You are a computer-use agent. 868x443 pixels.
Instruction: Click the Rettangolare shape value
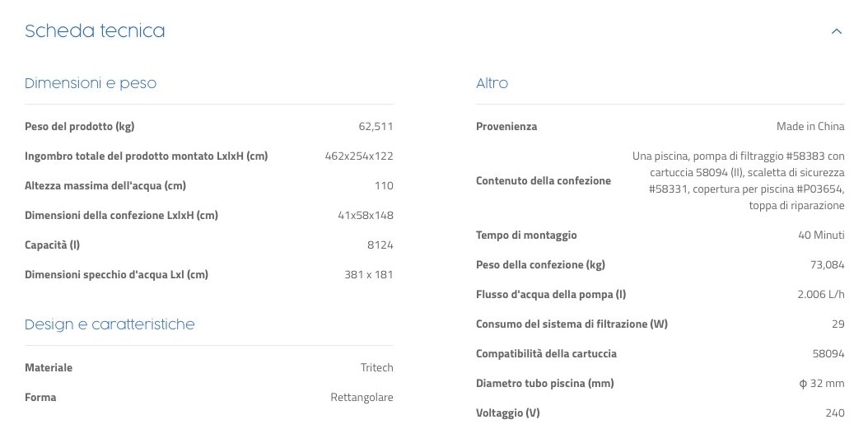(x=362, y=398)
